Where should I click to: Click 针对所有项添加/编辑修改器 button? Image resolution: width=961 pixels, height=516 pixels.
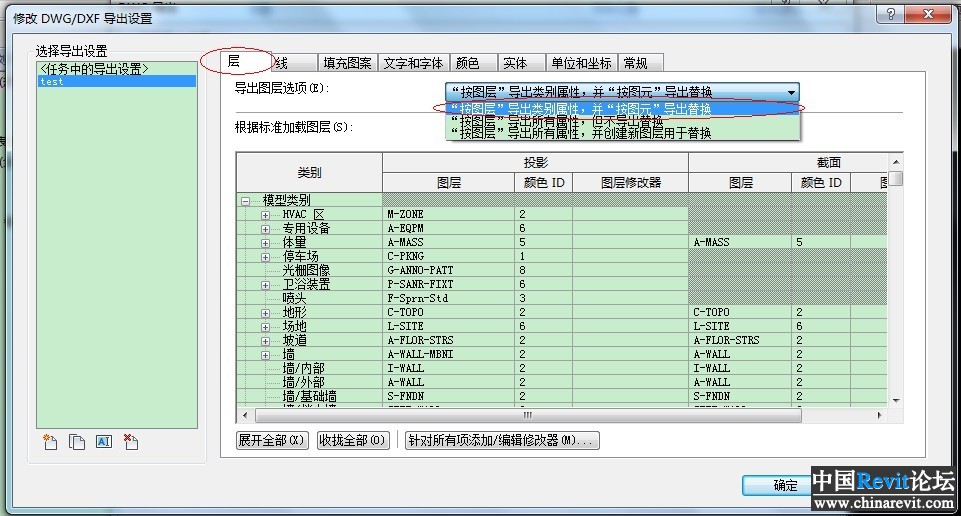point(502,441)
